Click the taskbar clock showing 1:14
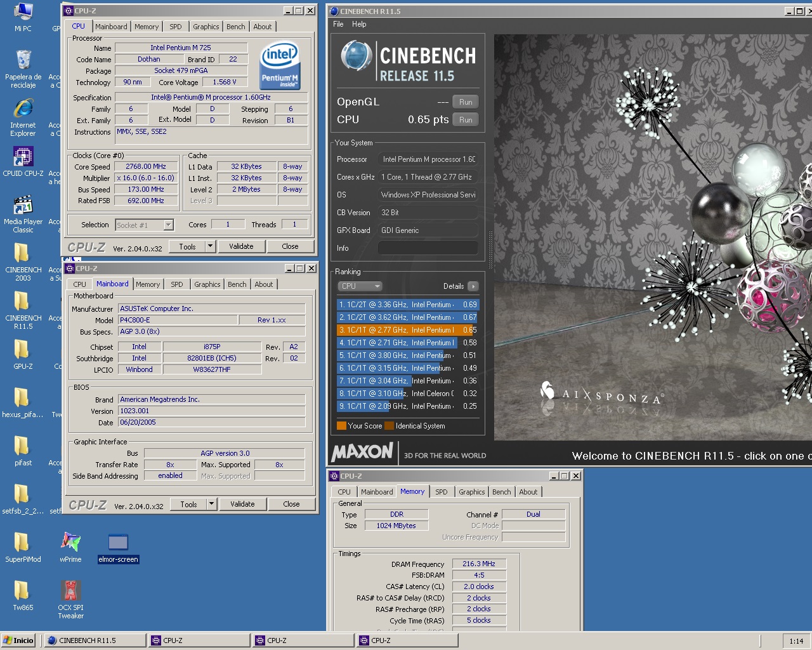This screenshot has width=812, height=650. pyautogui.click(x=796, y=641)
